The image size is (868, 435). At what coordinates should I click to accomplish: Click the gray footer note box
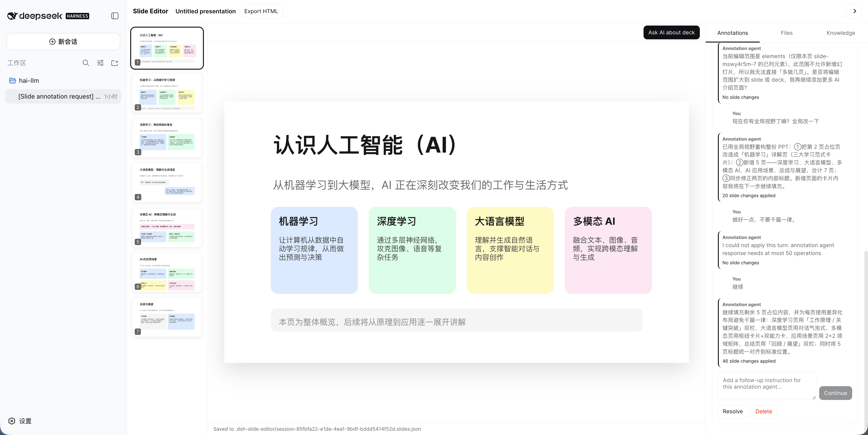point(457,320)
